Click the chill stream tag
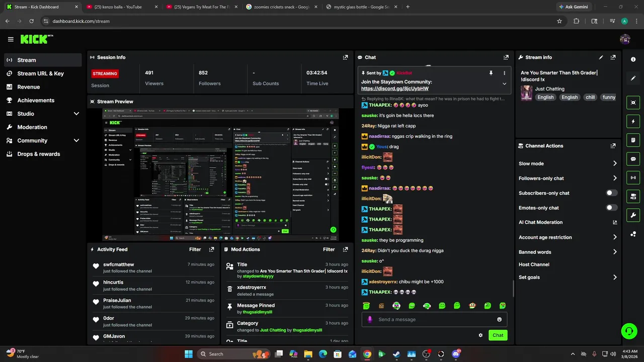This screenshot has height=362, width=644. tap(590, 97)
